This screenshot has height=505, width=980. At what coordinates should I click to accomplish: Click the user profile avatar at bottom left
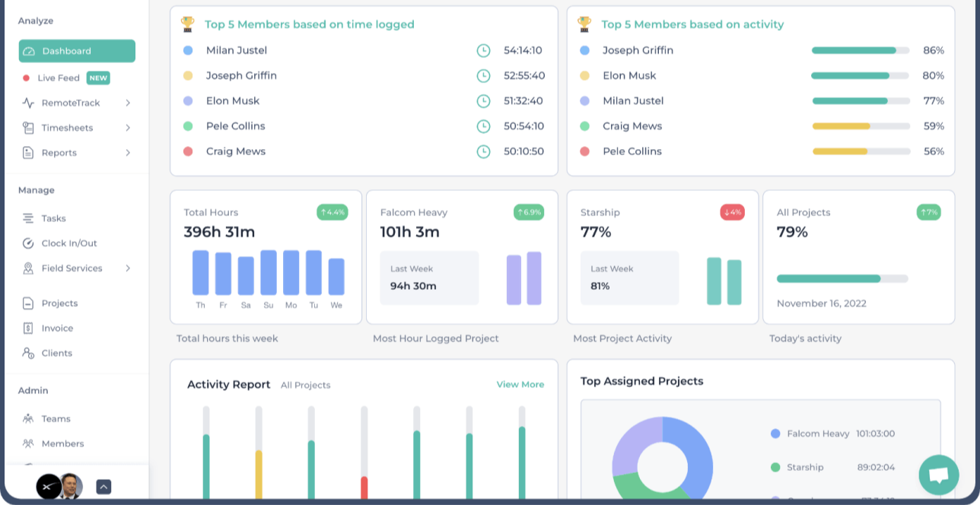[69, 487]
